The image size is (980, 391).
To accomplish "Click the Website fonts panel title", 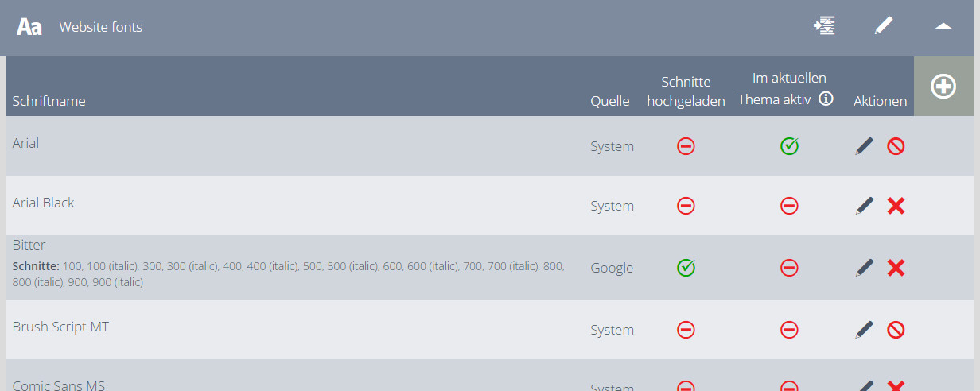I will tap(100, 27).
